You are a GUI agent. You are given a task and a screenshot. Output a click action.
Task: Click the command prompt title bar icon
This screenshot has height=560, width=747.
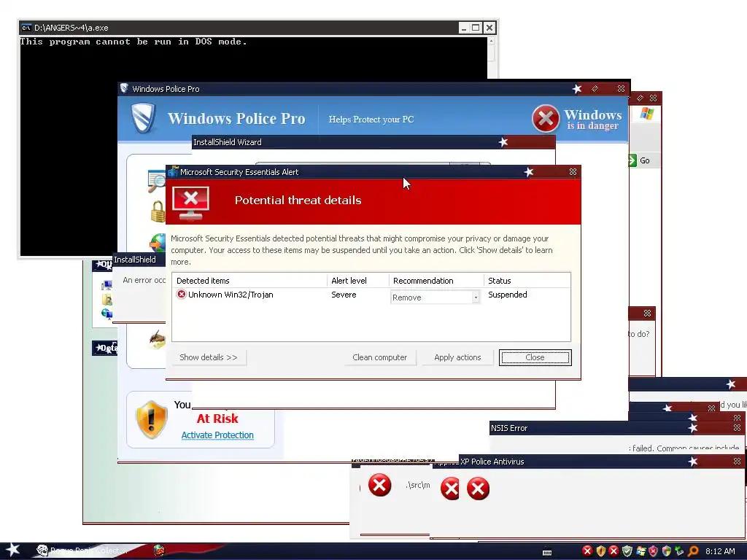point(26,28)
